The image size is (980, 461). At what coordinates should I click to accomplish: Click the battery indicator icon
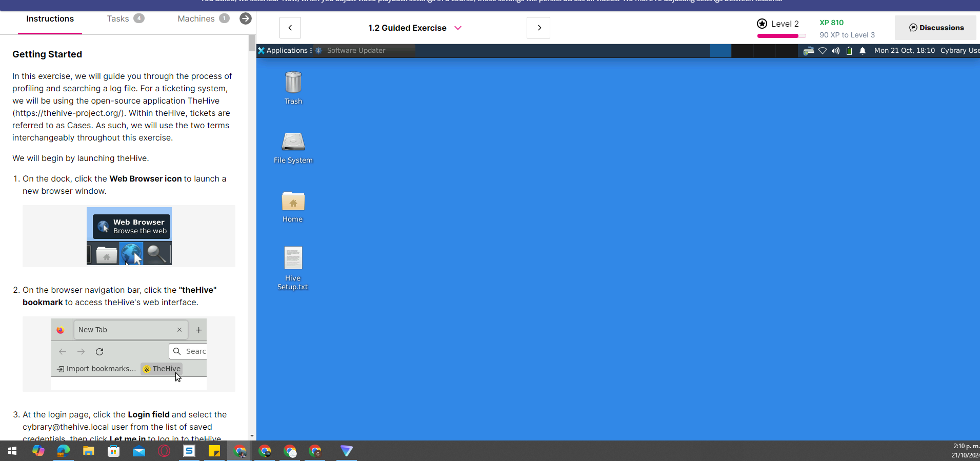[849, 51]
